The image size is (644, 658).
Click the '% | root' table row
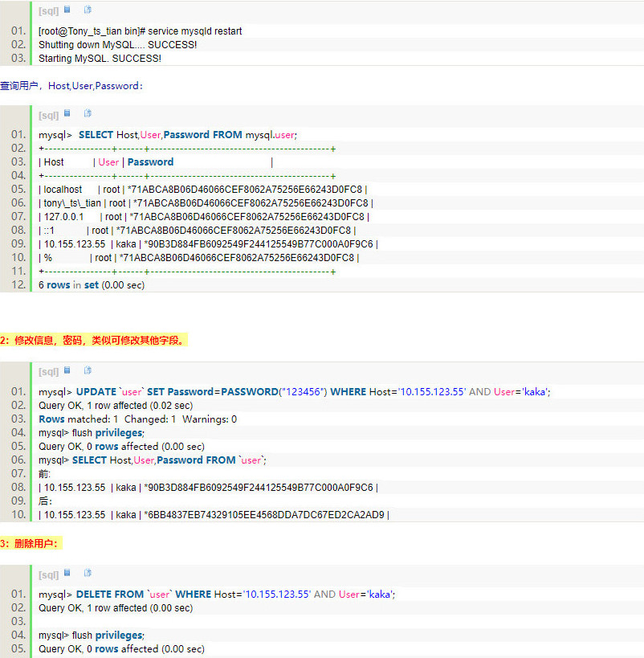199,258
